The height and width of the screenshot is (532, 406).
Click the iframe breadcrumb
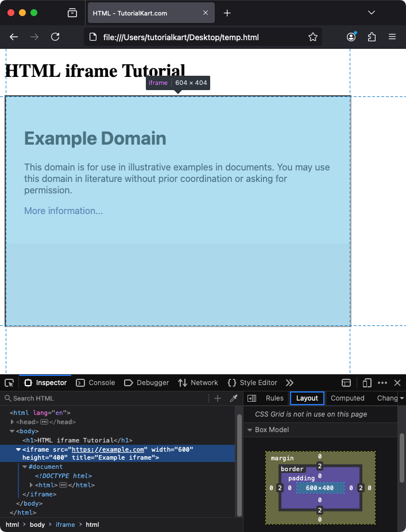point(65,525)
